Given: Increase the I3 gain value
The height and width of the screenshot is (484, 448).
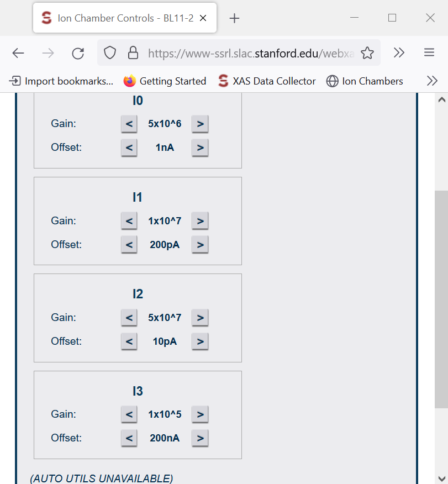Looking at the screenshot, I should (x=200, y=414).
